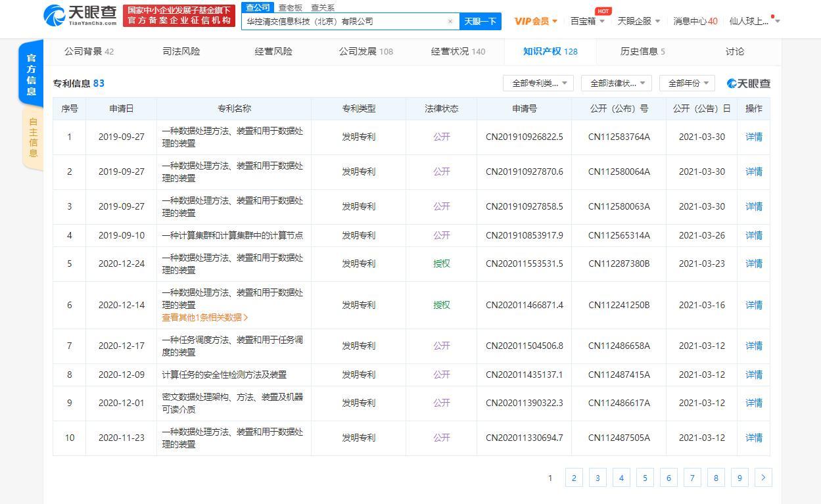Open the 公司发展 tab
The width and height of the screenshot is (821, 504).
366,51
